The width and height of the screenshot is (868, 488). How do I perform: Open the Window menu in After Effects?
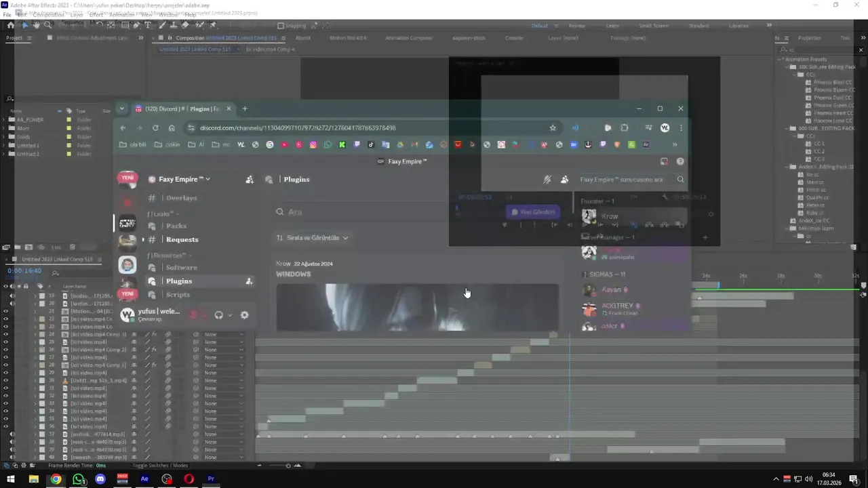click(x=169, y=14)
